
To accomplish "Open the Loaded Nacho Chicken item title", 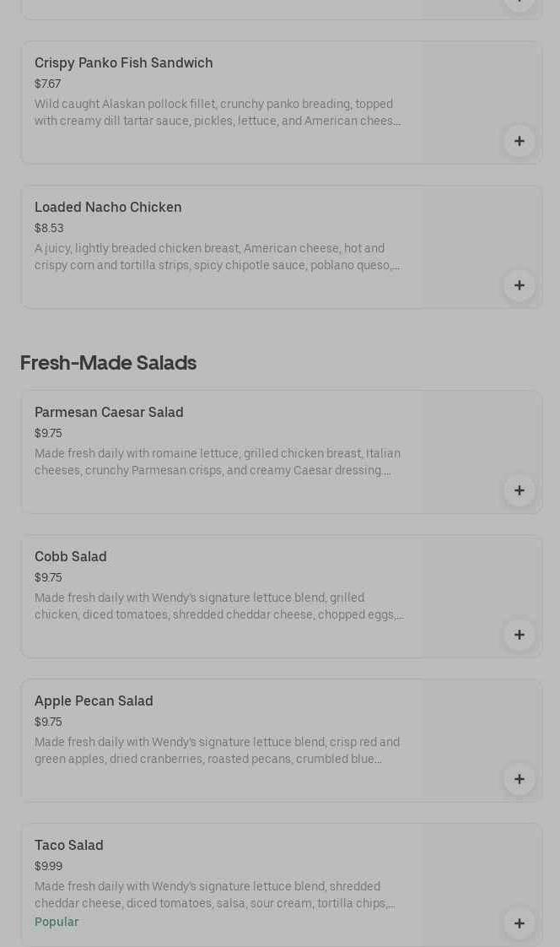I will 108,207.
